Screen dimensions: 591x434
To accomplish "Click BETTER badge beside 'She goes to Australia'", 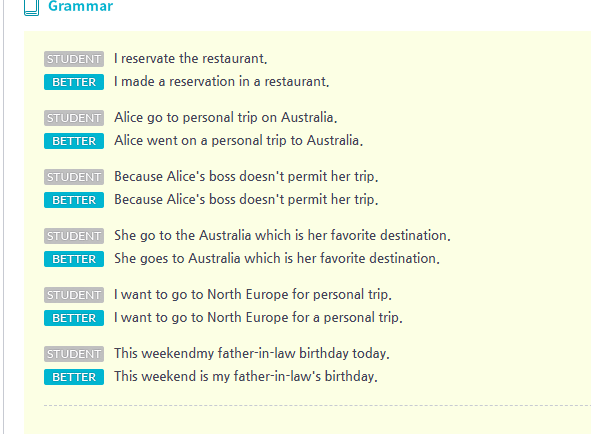I will [x=74, y=259].
